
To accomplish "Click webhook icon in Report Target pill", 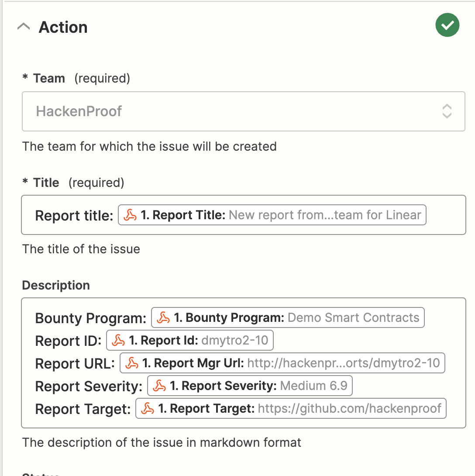I will click(x=148, y=409).
